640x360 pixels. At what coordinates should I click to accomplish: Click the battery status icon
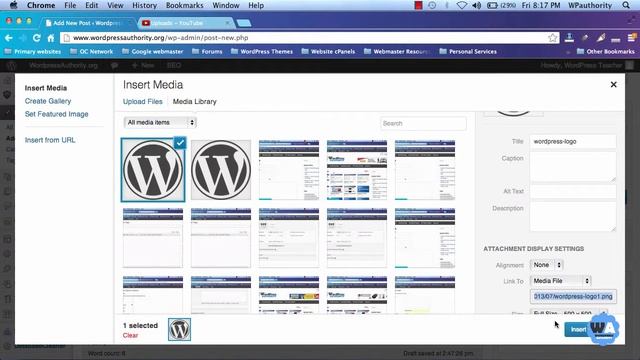492,5
